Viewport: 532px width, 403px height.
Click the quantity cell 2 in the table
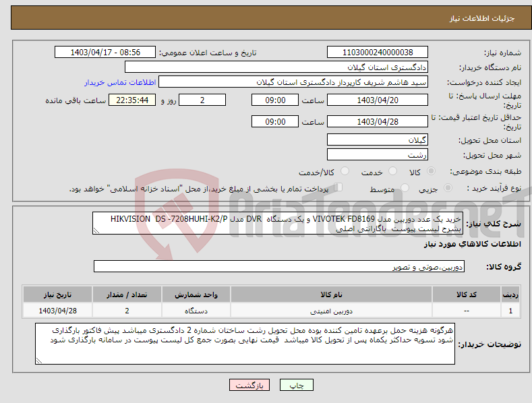tap(127, 311)
